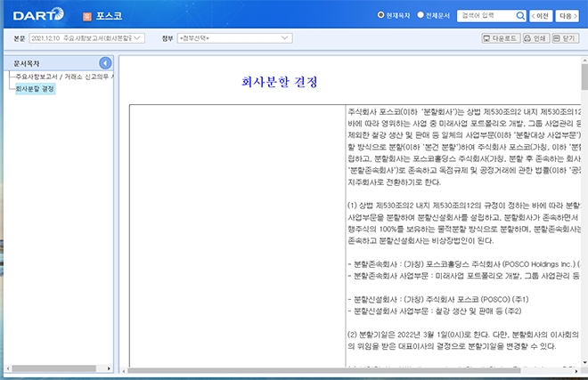
Task: Click the 인쇄 print button
Action: 535,39
